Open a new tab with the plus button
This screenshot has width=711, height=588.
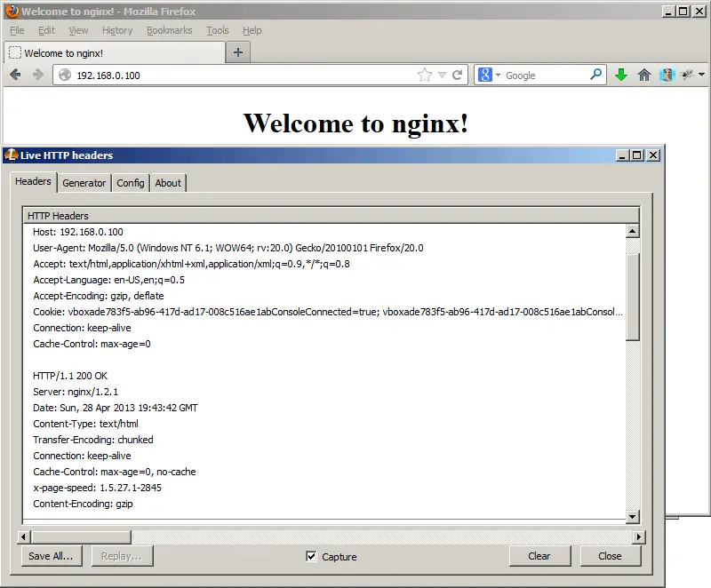pyautogui.click(x=238, y=52)
